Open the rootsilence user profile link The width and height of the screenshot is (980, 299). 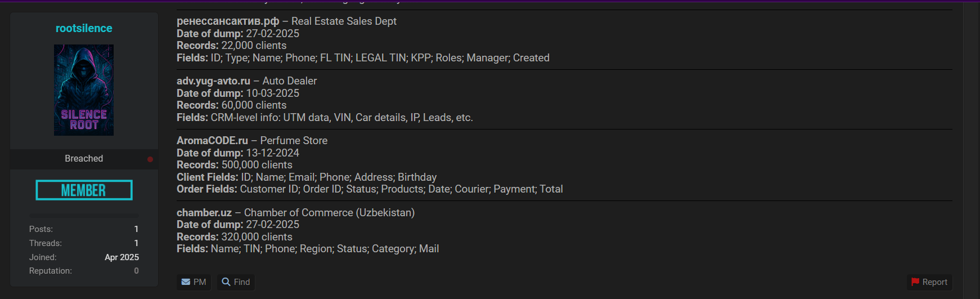tap(84, 28)
